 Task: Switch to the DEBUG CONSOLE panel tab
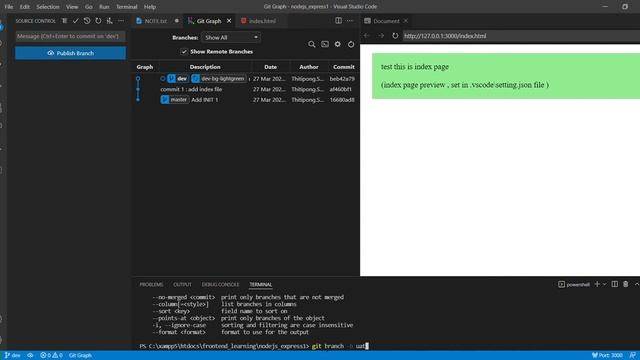pos(220,284)
